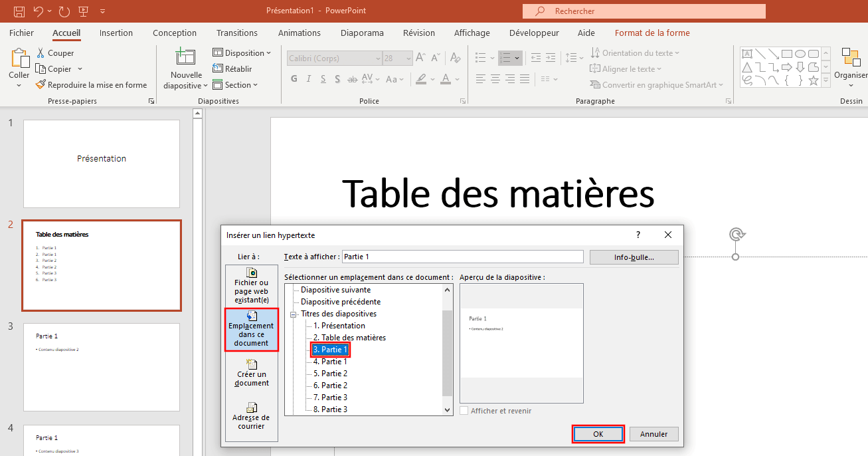Viewport: 868px width, 456px height.
Task: Cut selection with the Couper scissors
Action: (55, 53)
